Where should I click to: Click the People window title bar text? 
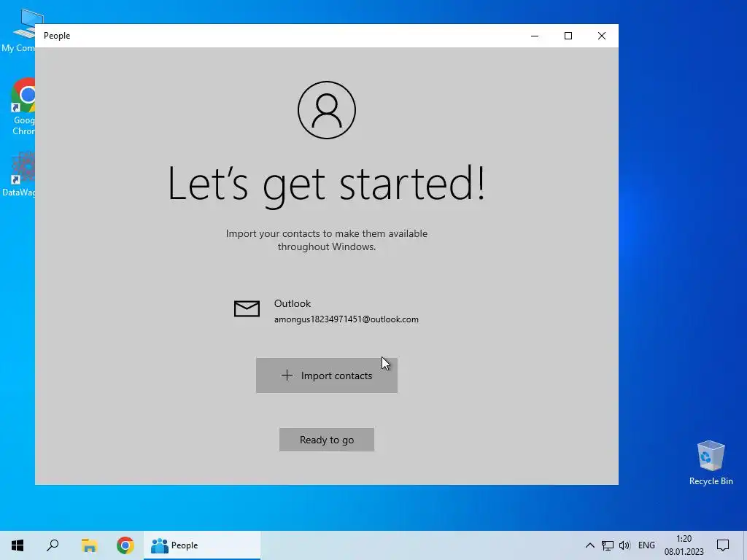tap(57, 36)
